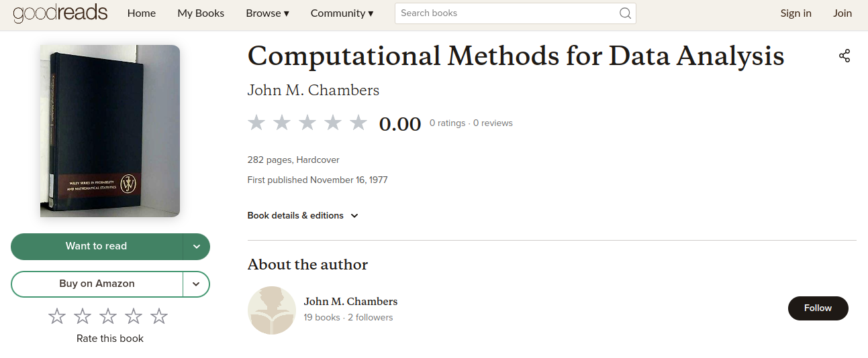Open the Browse menu
The height and width of the screenshot is (358, 868).
pyautogui.click(x=267, y=13)
